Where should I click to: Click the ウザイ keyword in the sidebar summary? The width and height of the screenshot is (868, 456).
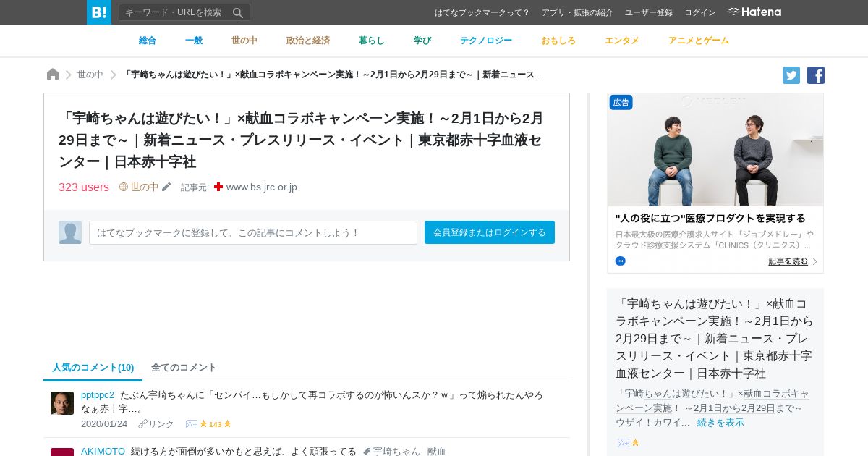click(x=629, y=422)
